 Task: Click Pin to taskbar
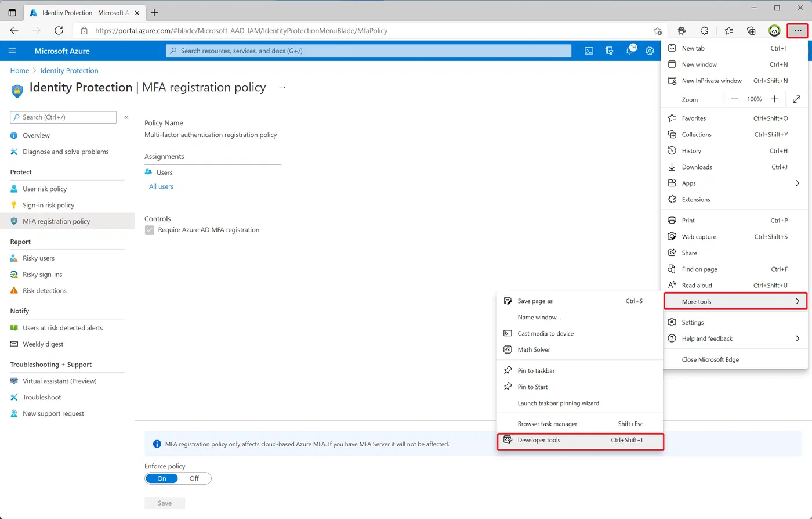580,370
